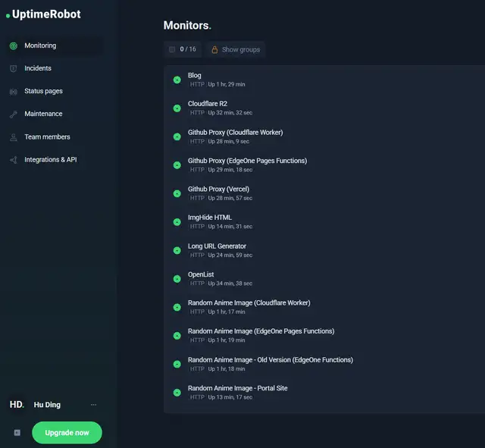Click the Team members person icon

(x=13, y=137)
